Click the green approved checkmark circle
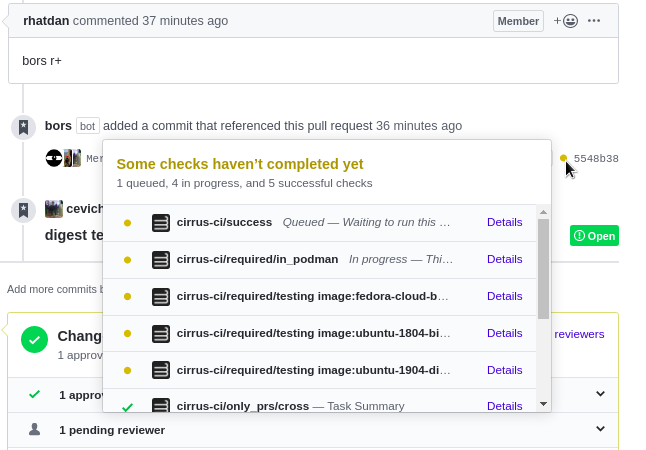Viewport: 646px width, 450px height. (35, 339)
